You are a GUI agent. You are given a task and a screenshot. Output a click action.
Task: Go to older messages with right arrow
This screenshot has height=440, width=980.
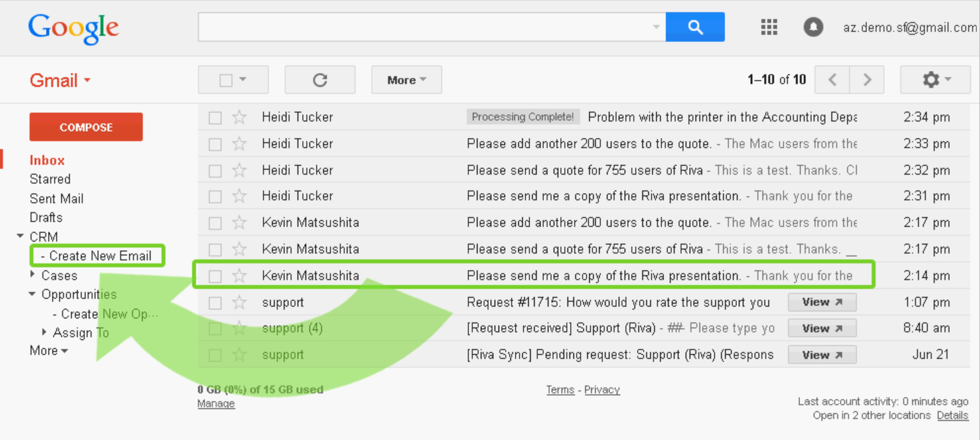[x=867, y=80]
